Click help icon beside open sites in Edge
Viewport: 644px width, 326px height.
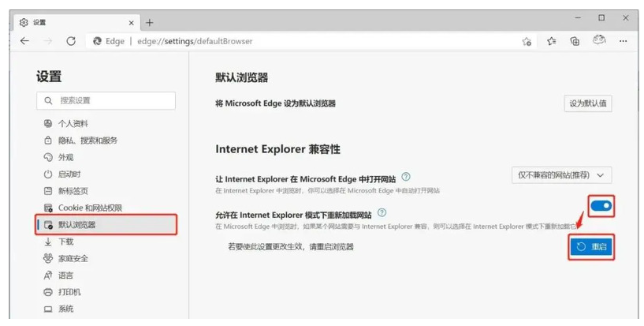[406, 177]
